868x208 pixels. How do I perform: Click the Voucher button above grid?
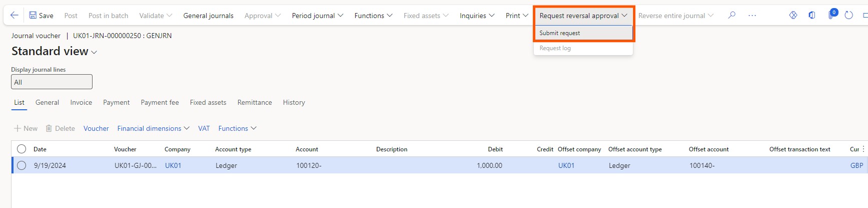[x=96, y=128]
